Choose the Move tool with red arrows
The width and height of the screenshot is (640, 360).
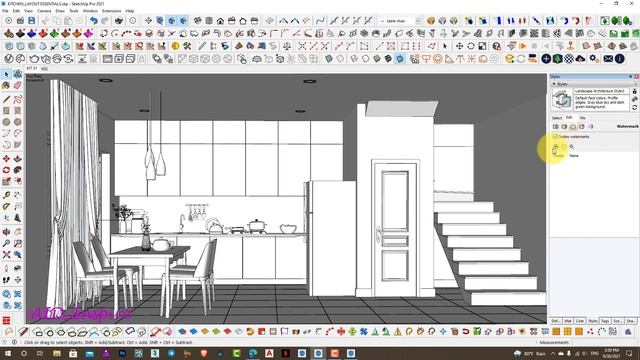(6, 159)
